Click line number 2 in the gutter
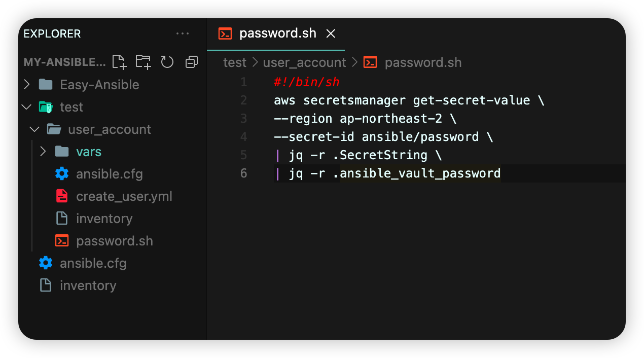The width and height of the screenshot is (644, 358). (x=244, y=100)
